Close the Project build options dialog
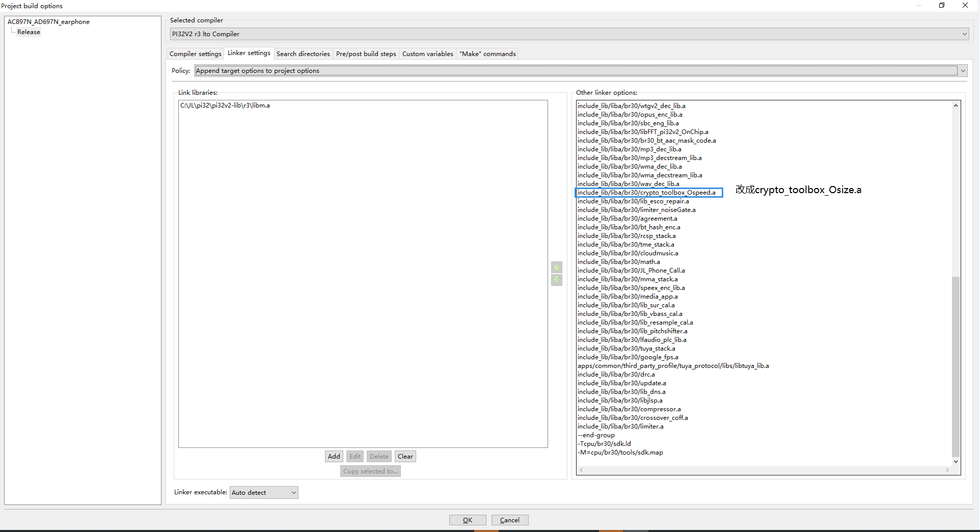Viewport: 980px width, 532px height. coord(965,5)
